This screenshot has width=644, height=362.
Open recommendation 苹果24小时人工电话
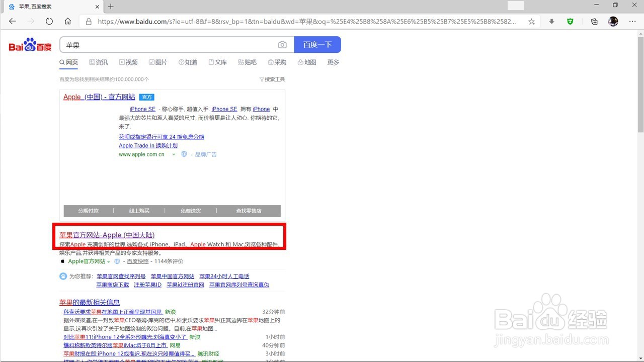[x=224, y=277]
